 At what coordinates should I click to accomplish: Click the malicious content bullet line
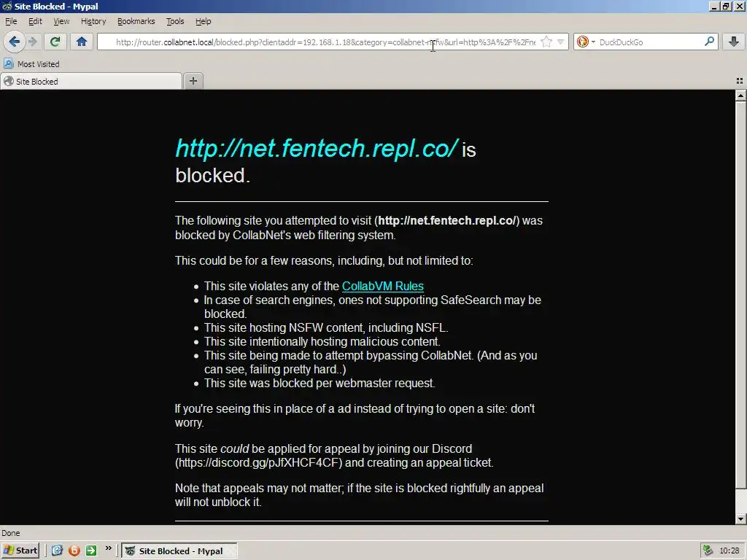click(x=322, y=342)
